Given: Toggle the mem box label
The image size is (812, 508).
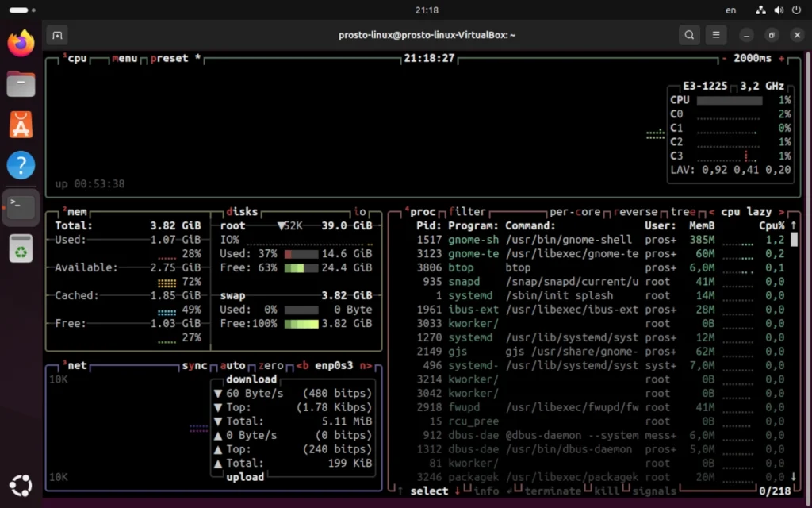Looking at the screenshot, I should tap(77, 211).
